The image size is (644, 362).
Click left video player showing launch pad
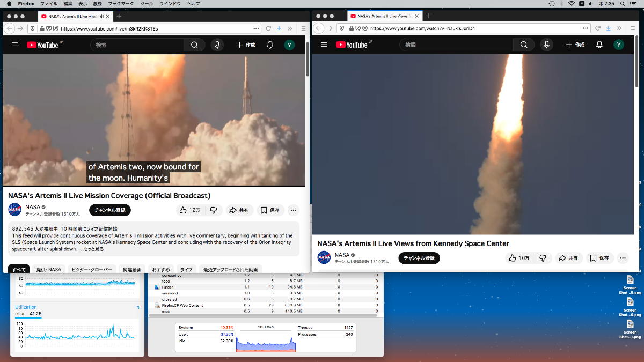click(x=153, y=120)
